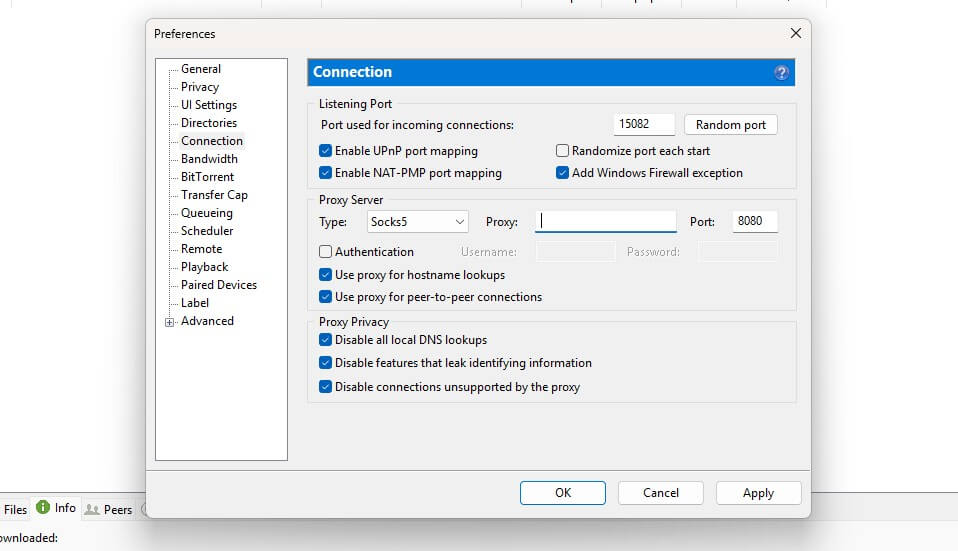Toggle Use proxy for hostname lookups
Viewport: 958px width, 551px height.
pyautogui.click(x=325, y=275)
